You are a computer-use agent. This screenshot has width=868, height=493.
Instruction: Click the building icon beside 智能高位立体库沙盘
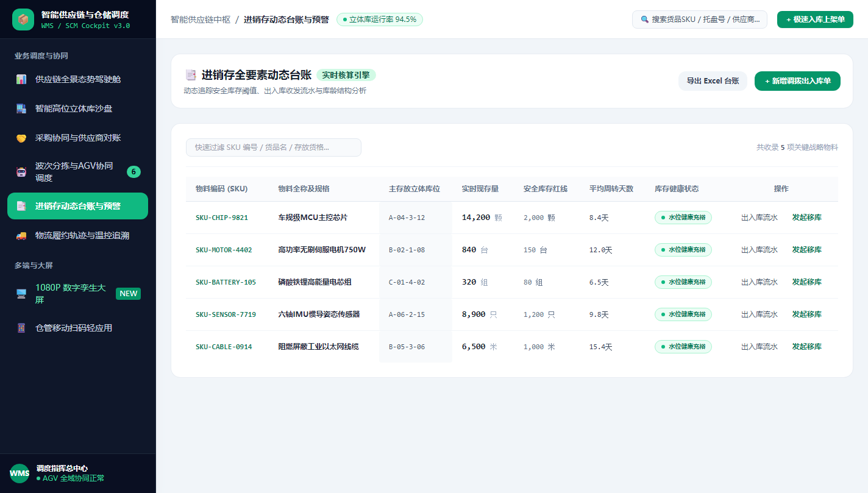21,108
